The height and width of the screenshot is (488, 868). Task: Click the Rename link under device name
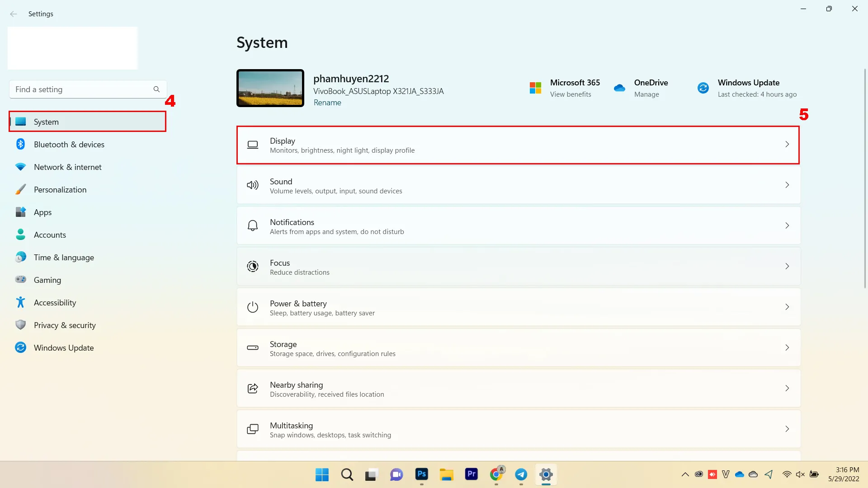(x=327, y=103)
